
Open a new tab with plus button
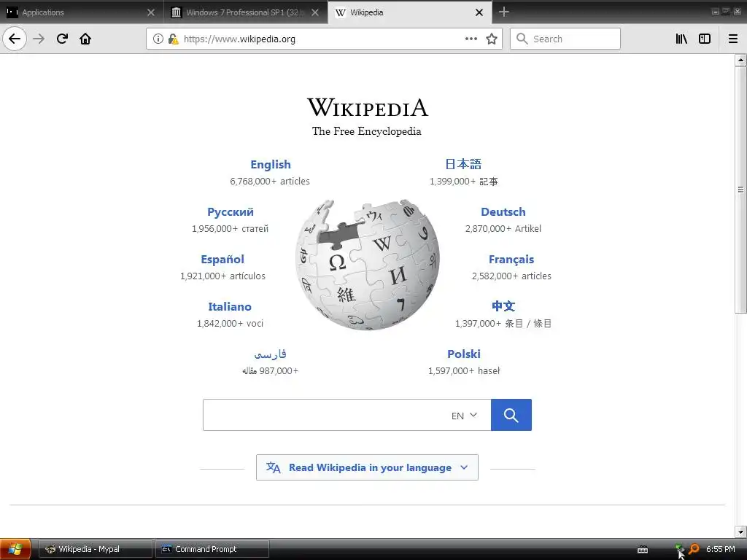click(x=503, y=12)
